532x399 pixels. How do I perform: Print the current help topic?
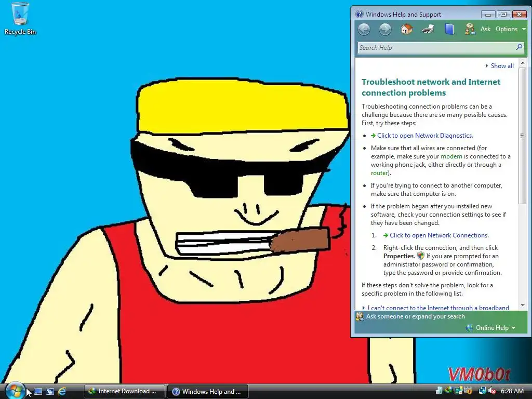tap(428, 29)
